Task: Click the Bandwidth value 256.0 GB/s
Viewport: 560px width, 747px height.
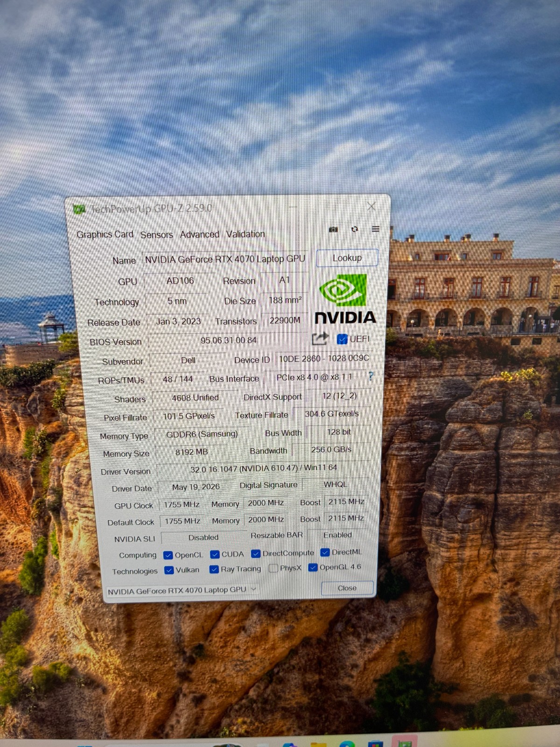Action: click(331, 450)
